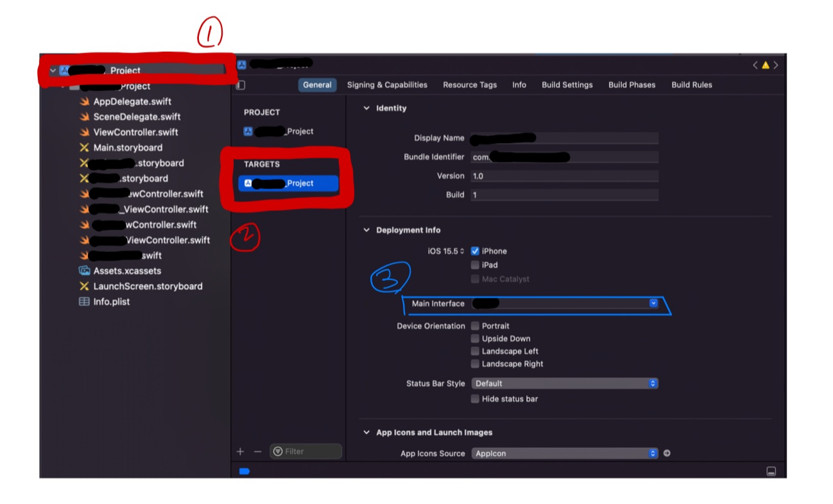
Task: Toggle the Mac Catalyst checkbox
Action: coord(475,279)
